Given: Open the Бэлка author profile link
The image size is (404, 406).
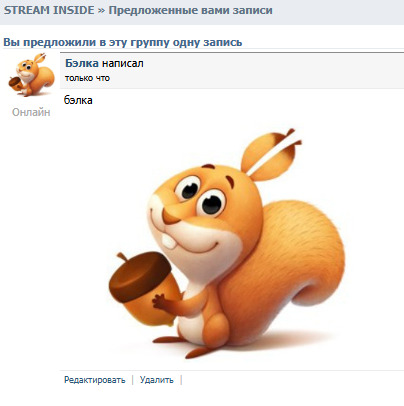Looking at the screenshot, I should point(82,63).
